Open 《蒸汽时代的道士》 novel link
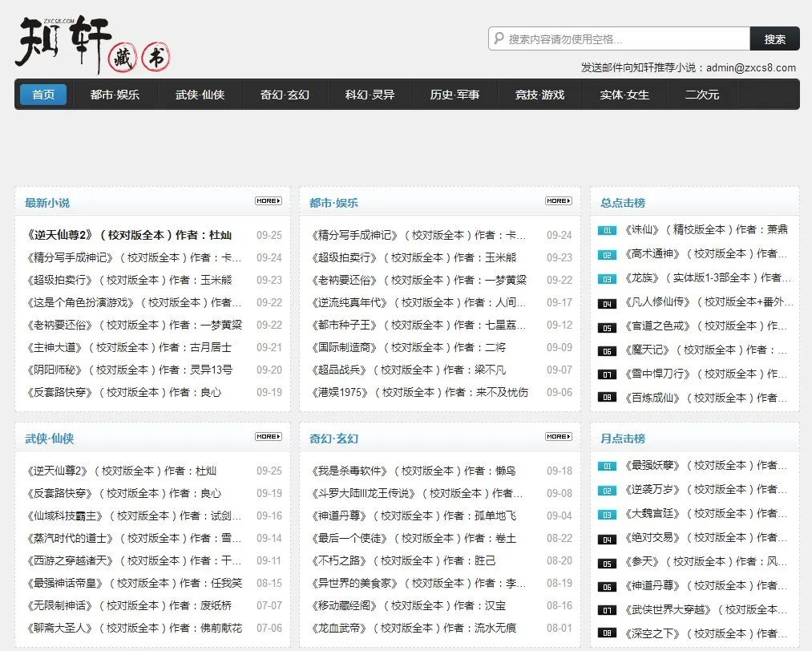 [134, 539]
